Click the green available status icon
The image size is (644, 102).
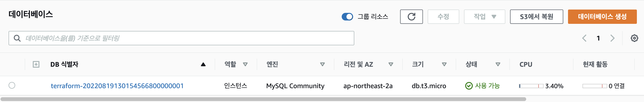pyautogui.click(x=469, y=86)
